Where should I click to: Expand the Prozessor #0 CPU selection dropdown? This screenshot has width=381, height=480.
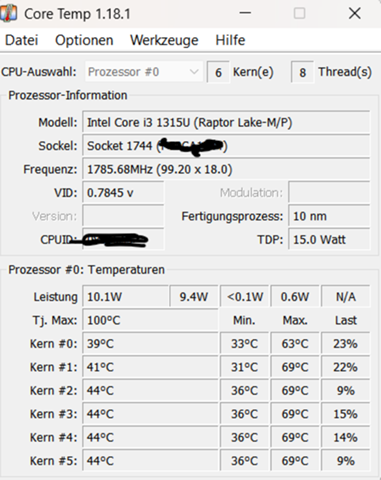point(144,72)
